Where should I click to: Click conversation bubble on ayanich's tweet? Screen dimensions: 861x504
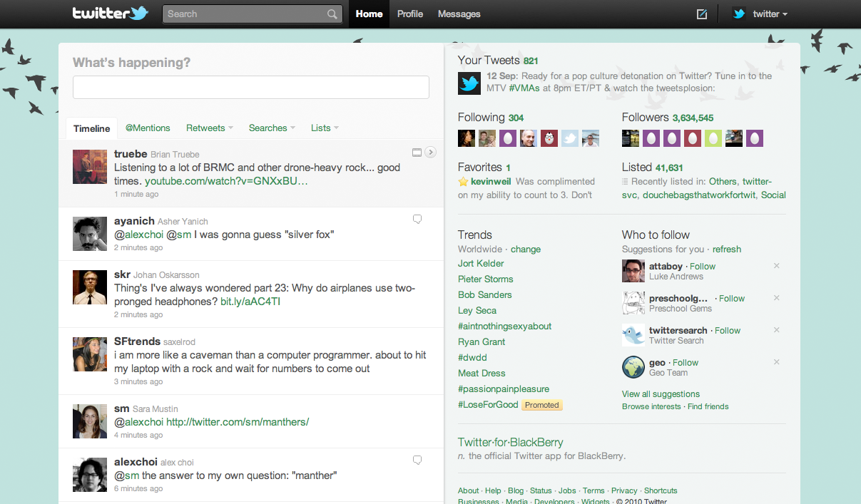pyautogui.click(x=418, y=219)
